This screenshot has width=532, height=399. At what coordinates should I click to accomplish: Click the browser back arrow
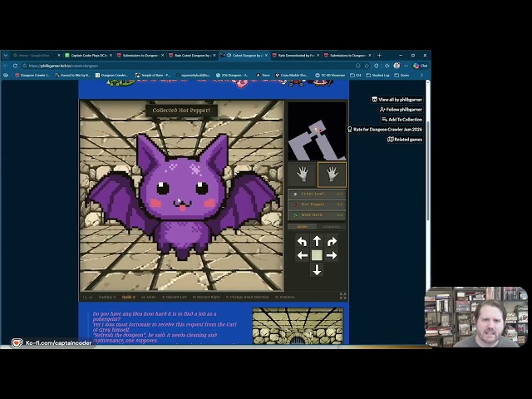(x=6, y=66)
